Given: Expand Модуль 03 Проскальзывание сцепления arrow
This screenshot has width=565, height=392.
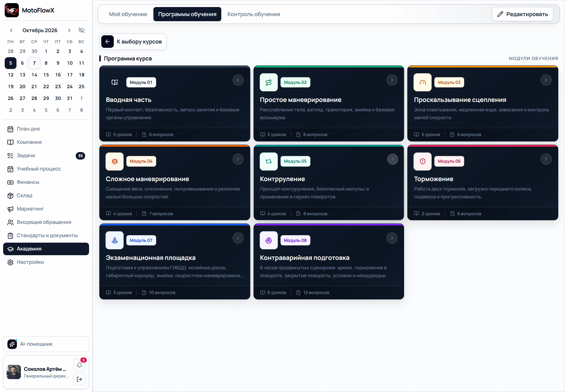Looking at the screenshot, I should (x=546, y=80).
